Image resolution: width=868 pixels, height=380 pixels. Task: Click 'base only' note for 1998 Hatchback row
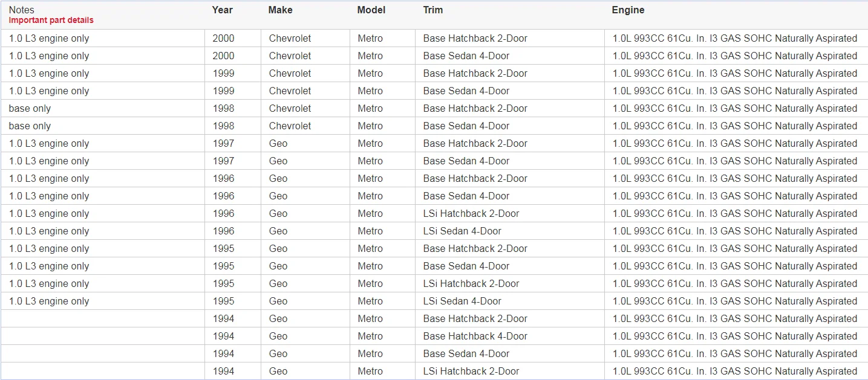pyautogui.click(x=30, y=109)
